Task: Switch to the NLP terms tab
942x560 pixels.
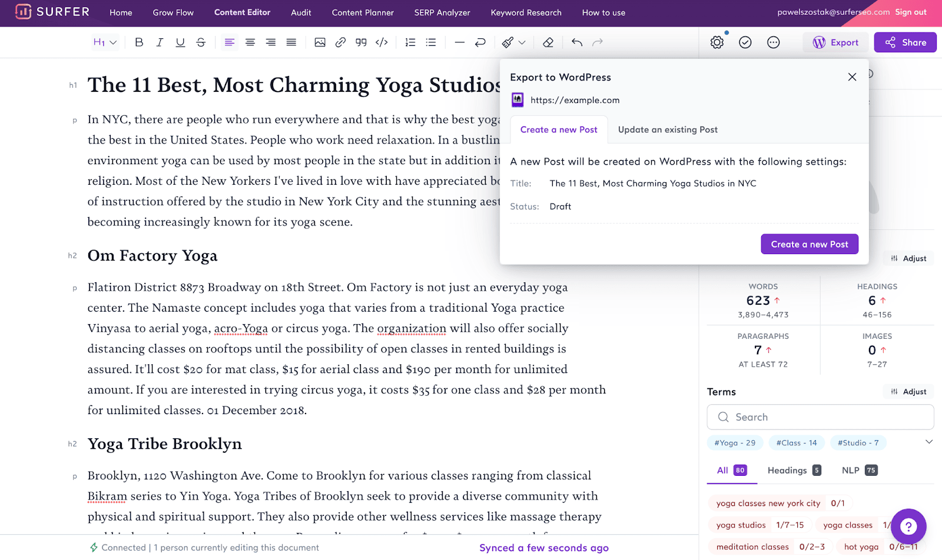Action: tap(860, 470)
